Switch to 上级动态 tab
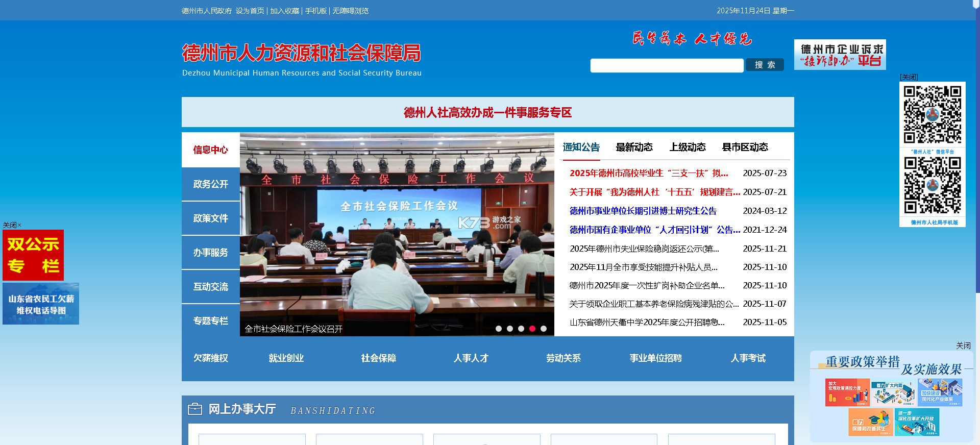This screenshot has height=445, width=980. pyautogui.click(x=688, y=147)
